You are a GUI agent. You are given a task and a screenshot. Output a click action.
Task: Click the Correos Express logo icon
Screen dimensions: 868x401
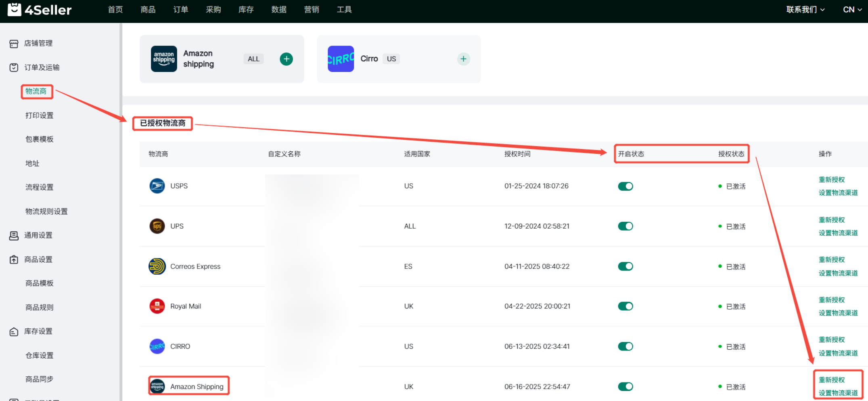157,267
